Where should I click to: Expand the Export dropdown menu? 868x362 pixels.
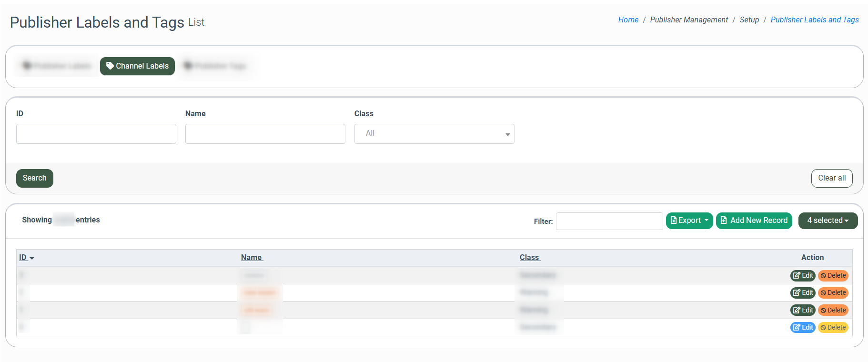click(689, 221)
